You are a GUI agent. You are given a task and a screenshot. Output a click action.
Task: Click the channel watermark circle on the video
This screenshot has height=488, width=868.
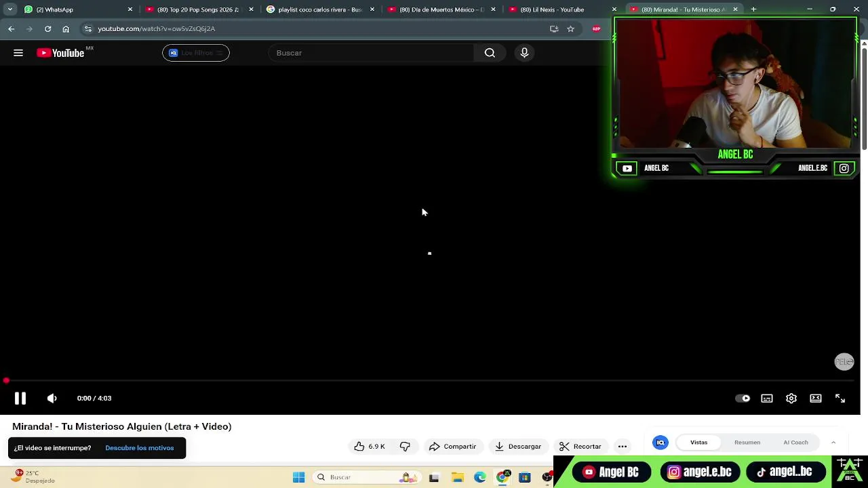point(844,362)
